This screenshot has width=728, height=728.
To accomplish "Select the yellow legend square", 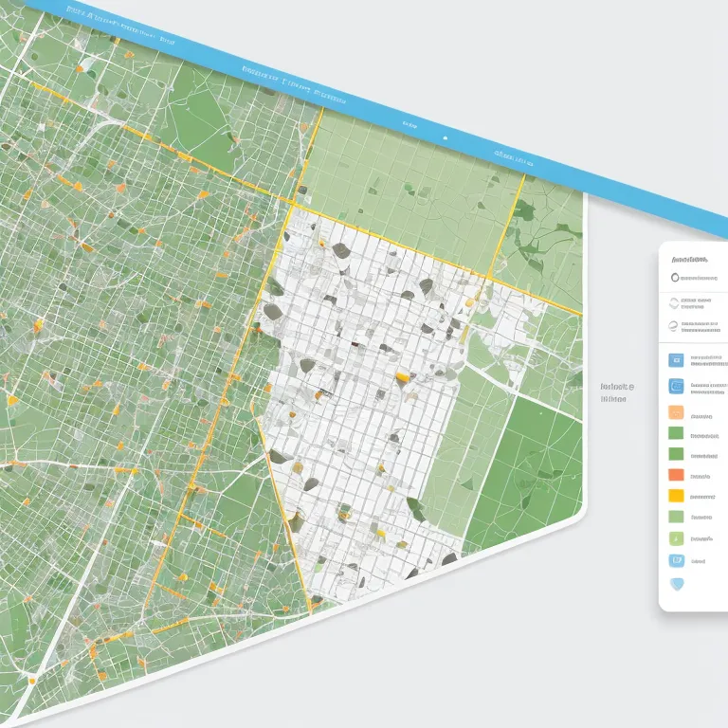I will tap(676, 496).
